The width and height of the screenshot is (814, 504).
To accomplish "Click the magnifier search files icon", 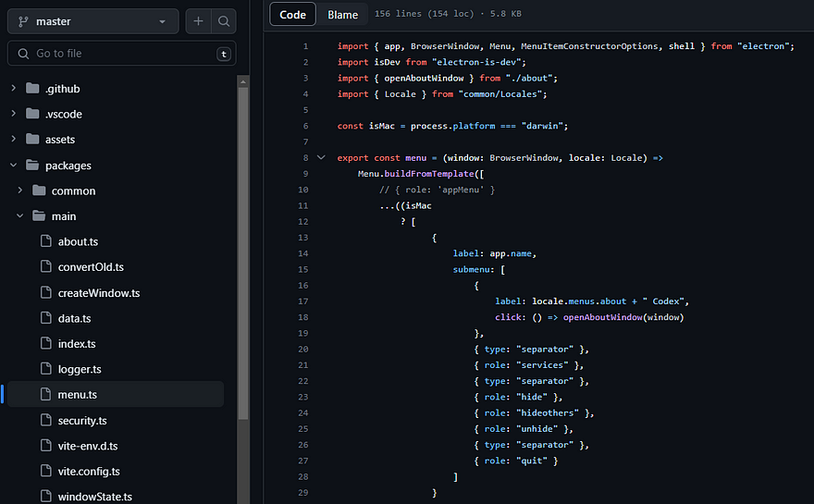I will tap(224, 21).
